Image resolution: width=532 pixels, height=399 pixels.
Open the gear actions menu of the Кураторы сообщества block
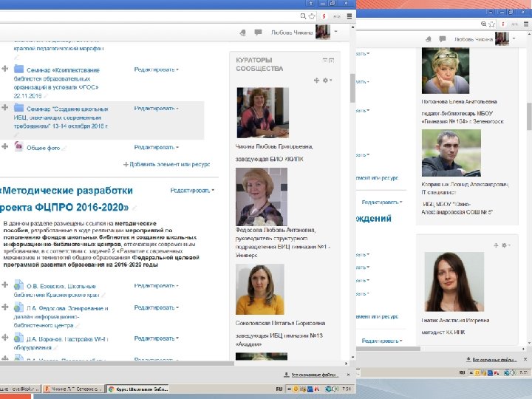(327, 80)
